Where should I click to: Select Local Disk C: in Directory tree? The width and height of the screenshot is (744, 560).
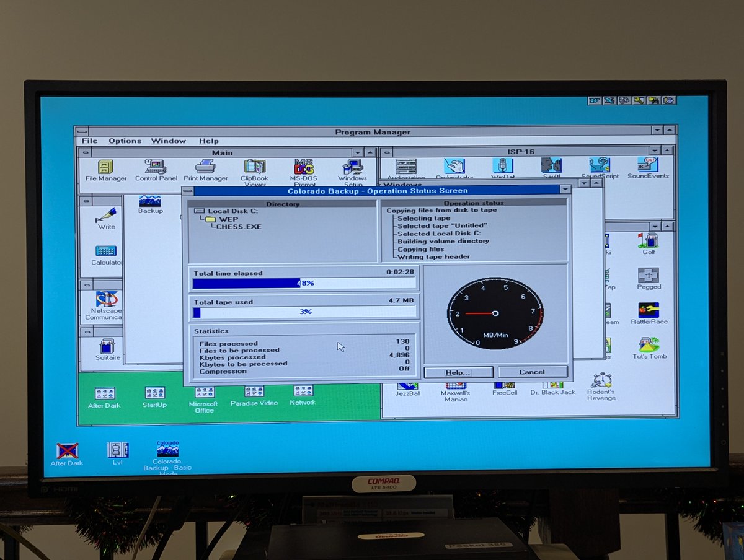[x=226, y=211]
